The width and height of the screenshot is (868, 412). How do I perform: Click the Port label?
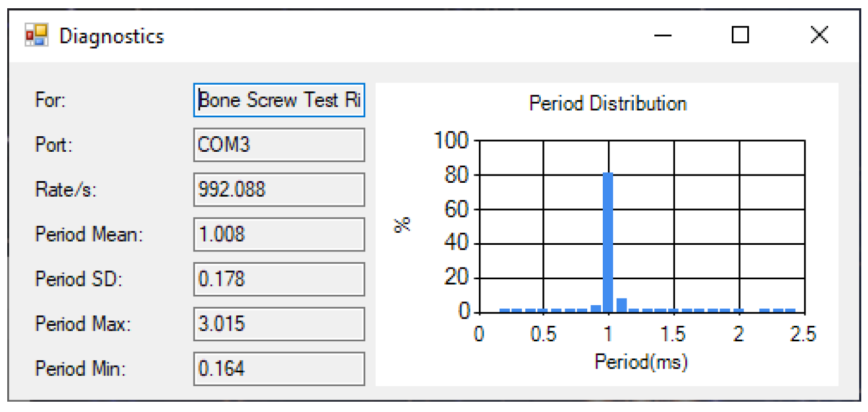[x=54, y=145]
